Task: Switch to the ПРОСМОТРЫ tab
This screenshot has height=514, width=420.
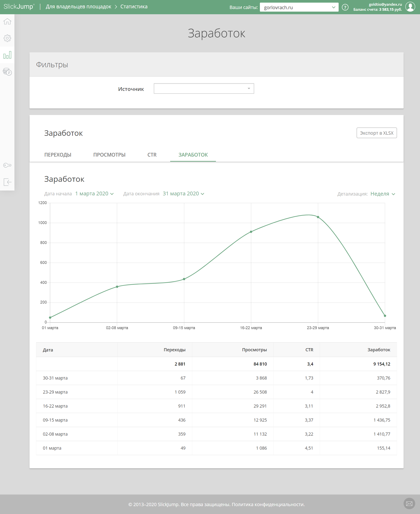Action: pyautogui.click(x=109, y=155)
